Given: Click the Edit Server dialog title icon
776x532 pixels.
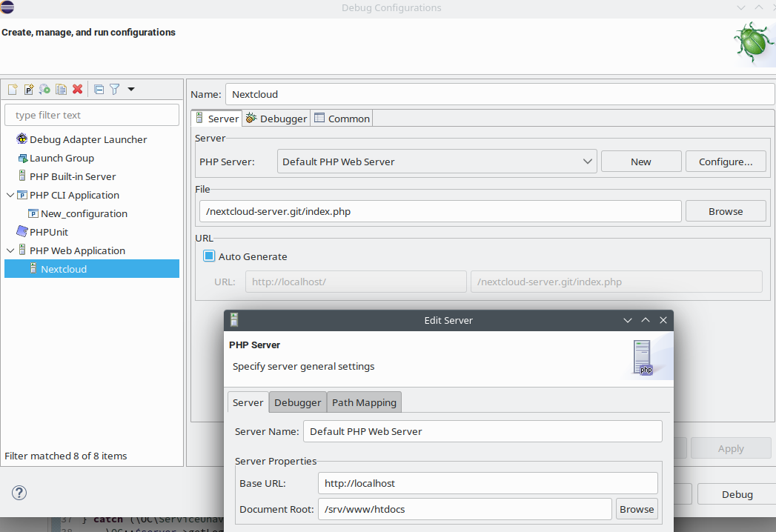Looking at the screenshot, I should tap(234, 319).
